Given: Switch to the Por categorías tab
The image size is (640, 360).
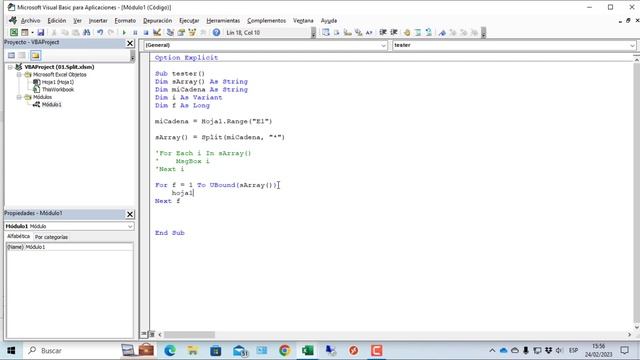Looking at the screenshot, I should tap(51, 237).
